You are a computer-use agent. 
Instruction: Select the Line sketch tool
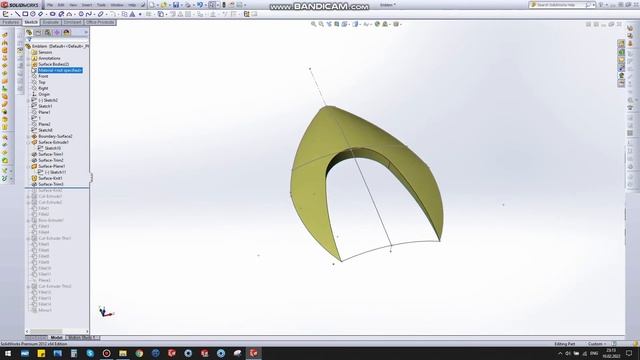click(18, 14)
